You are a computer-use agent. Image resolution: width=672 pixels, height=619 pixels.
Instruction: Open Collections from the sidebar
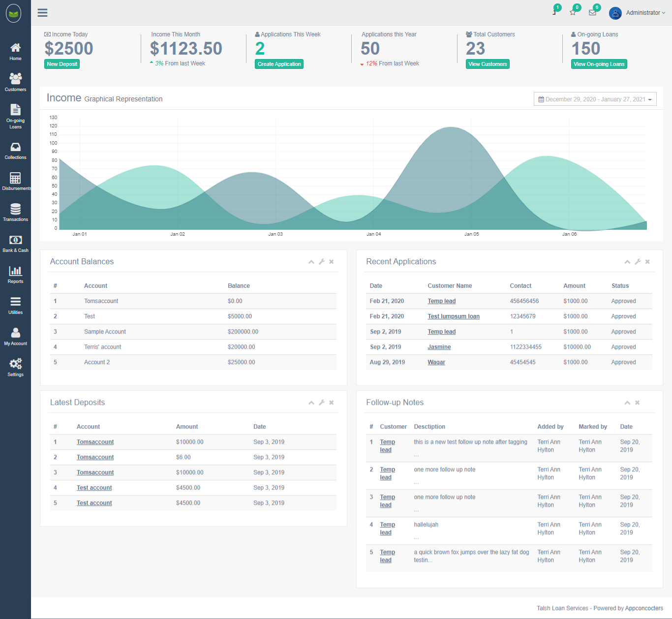pos(15,151)
